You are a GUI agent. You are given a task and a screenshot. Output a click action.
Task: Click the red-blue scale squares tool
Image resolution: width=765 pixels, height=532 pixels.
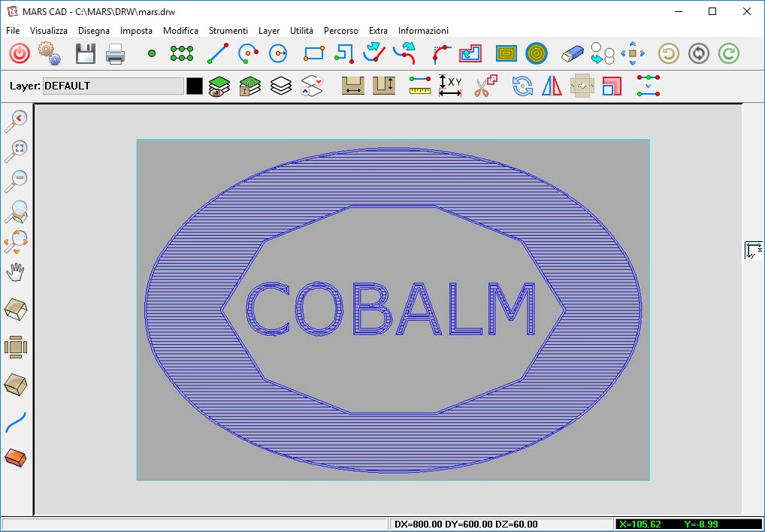point(612,86)
